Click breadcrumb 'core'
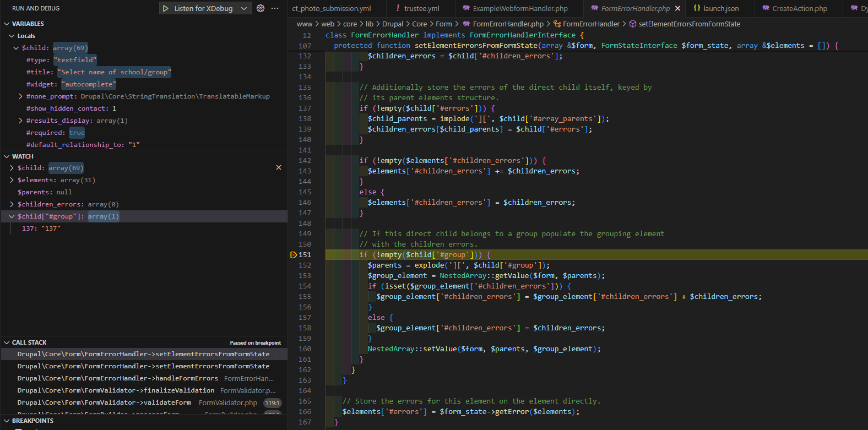Image resolution: width=868 pixels, height=430 pixels. point(350,24)
